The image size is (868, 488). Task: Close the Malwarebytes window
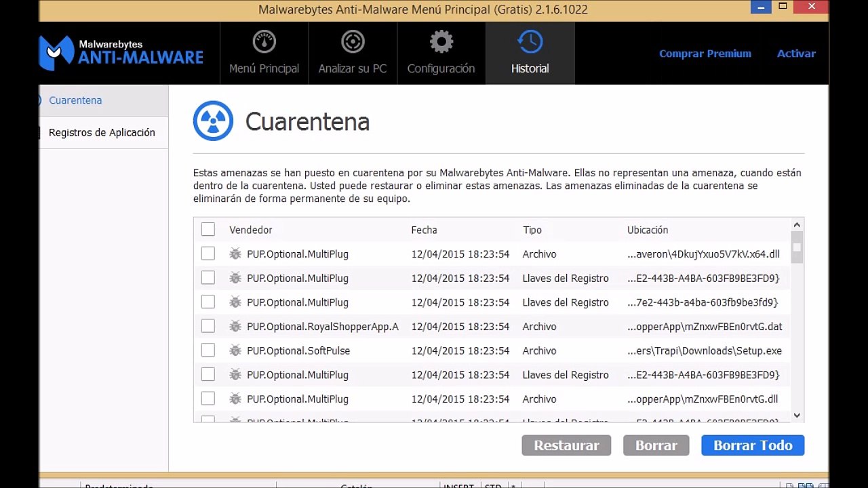(x=810, y=7)
